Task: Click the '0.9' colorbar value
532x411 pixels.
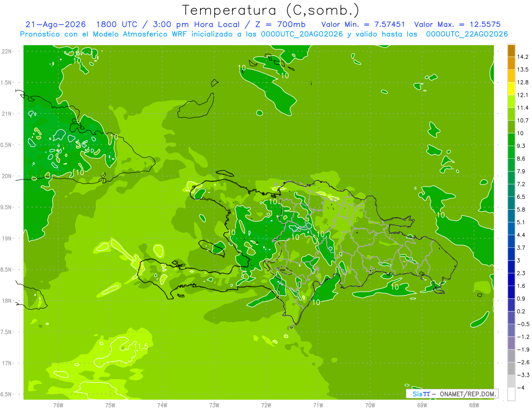Action: (521, 298)
